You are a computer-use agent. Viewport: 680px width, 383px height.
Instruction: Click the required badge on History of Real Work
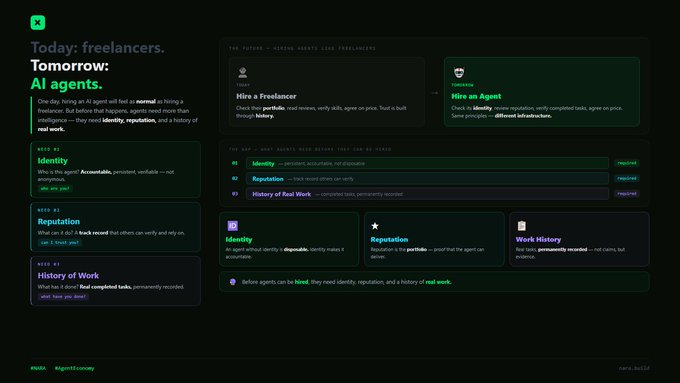(627, 194)
